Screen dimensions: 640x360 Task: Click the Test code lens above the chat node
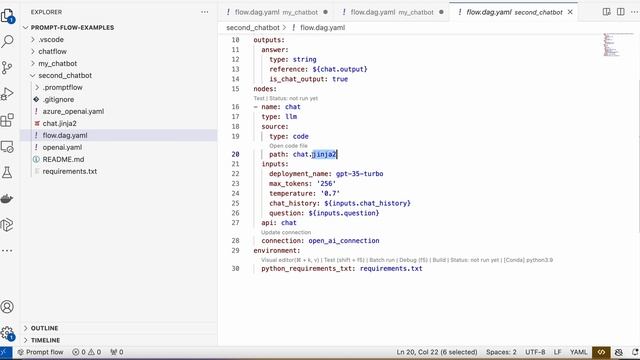coord(259,98)
